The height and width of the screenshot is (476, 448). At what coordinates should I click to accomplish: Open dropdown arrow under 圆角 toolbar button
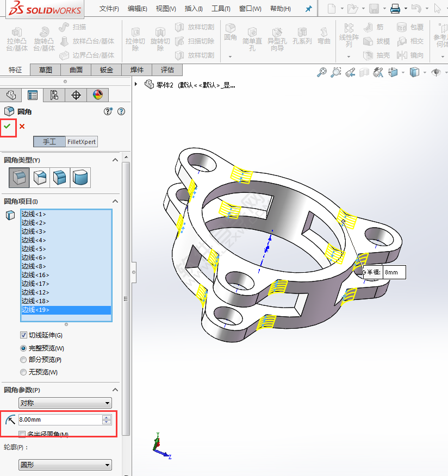pyautogui.click(x=230, y=57)
